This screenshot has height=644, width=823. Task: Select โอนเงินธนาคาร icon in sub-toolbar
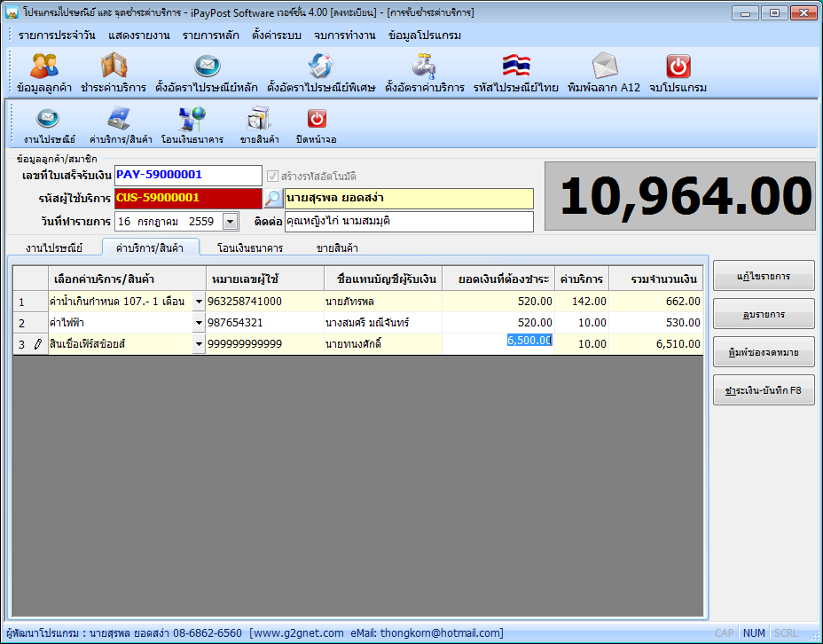pyautogui.click(x=192, y=121)
